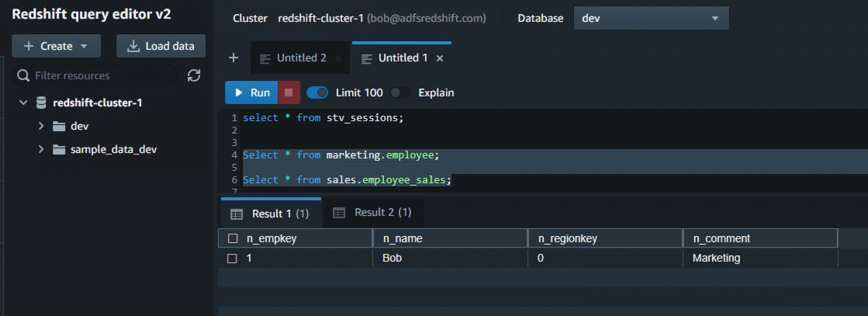Open the Result 2 (1) tab
The height and width of the screenshot is (316, 868).
coord(372,212)
